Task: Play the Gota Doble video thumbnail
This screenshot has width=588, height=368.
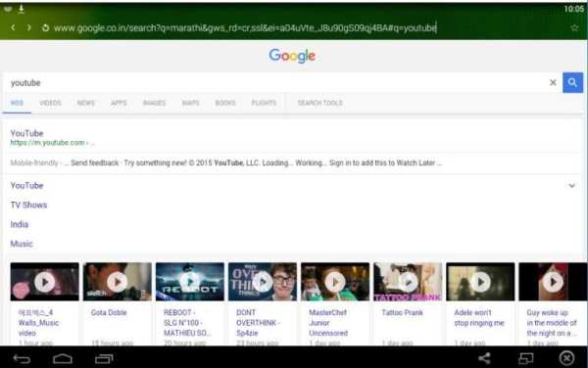Action: tap(118, 282)
